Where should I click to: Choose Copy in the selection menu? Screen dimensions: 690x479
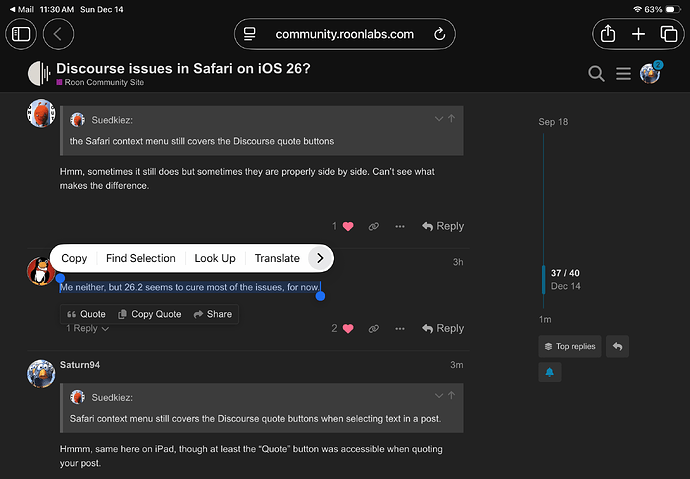coord(74,258)
